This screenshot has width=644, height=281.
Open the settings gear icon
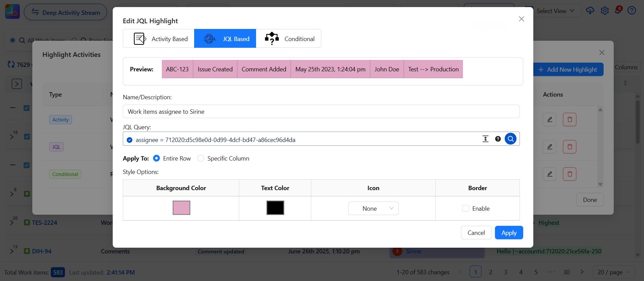[605, 11]
